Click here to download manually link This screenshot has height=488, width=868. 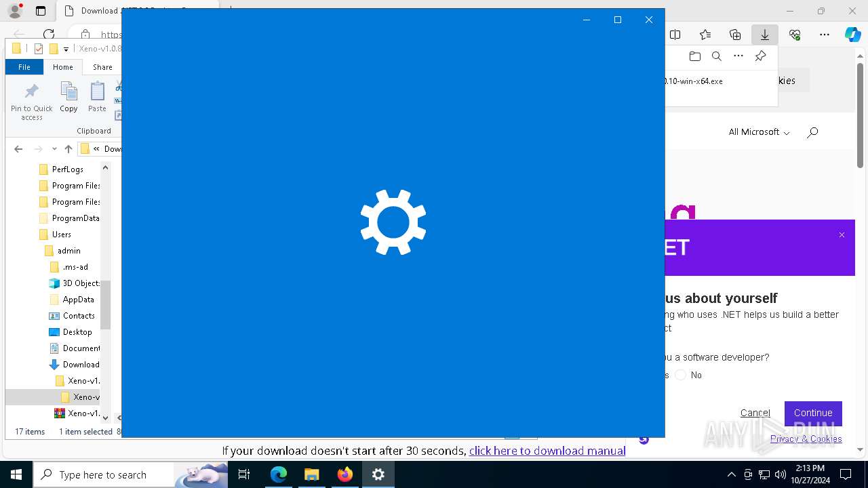[547, 451]
